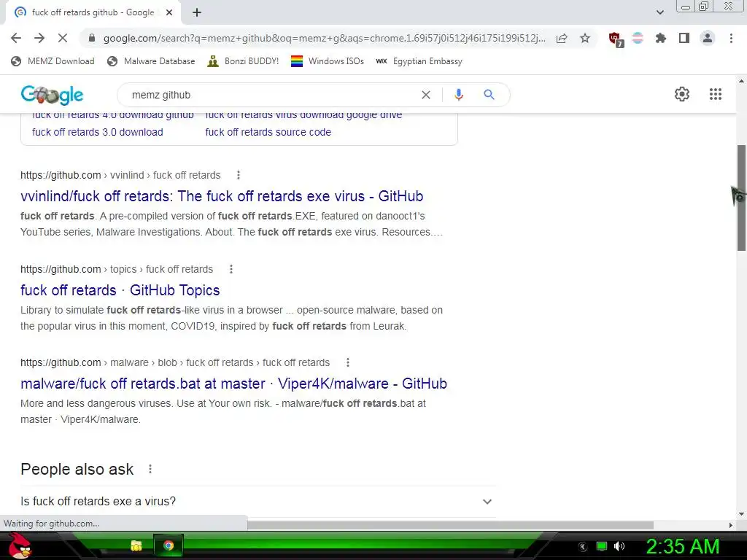The width and height of the screenshot is (747, 560).
Task: Click the scroll right arrow on horizontal scrollbar
Action: [731, 525]
